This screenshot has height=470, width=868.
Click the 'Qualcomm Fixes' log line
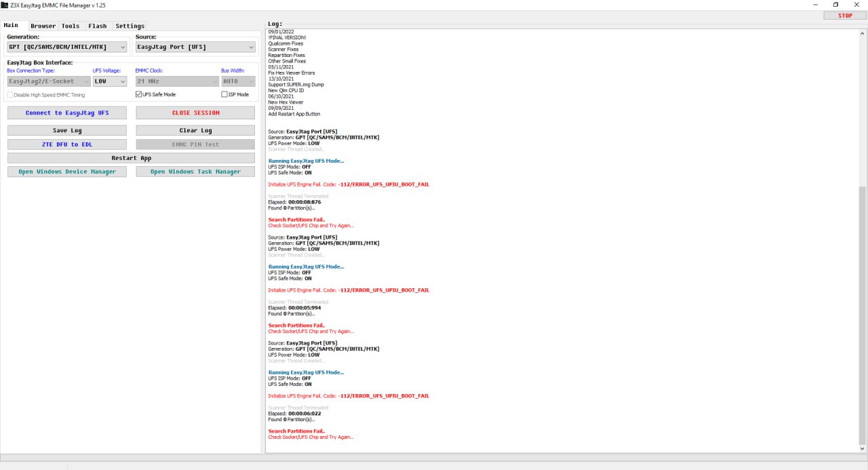pos(285,43)
